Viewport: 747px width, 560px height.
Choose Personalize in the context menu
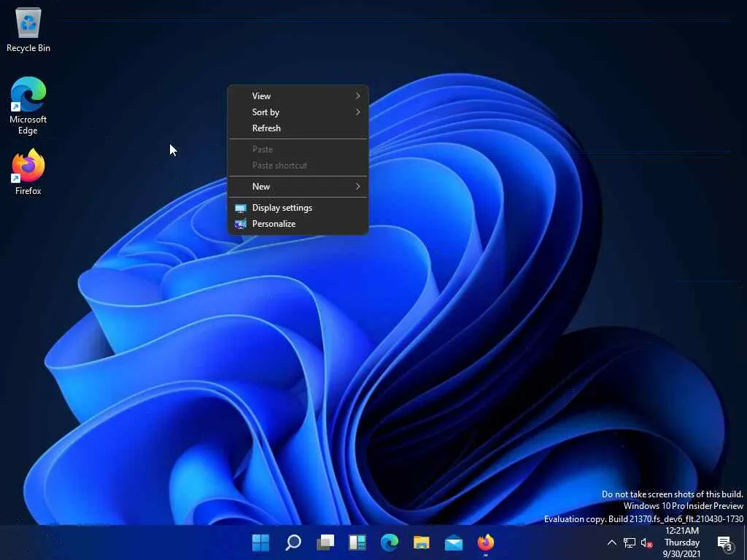coord(298,224)
